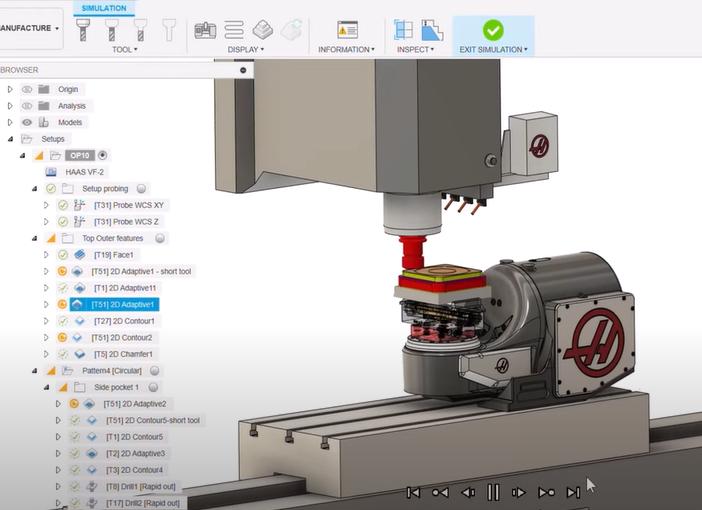Open the INFORMATION dropdown menu
The height and width of the screenshot is (510, 702).
(x=346, y=50)
